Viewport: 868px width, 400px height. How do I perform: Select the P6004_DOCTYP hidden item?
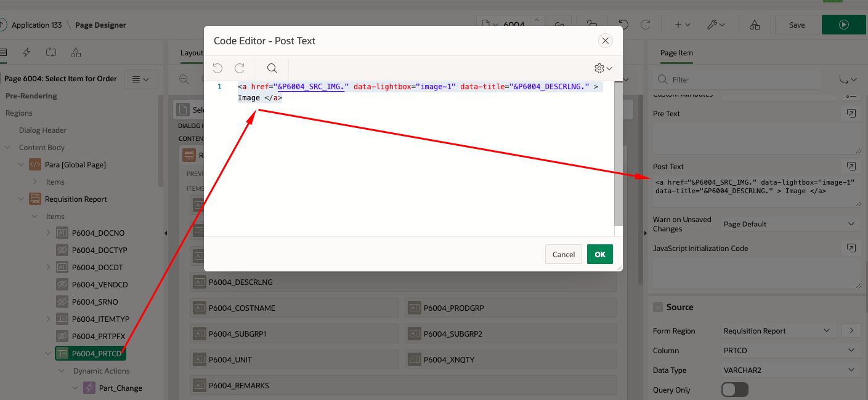91,250
